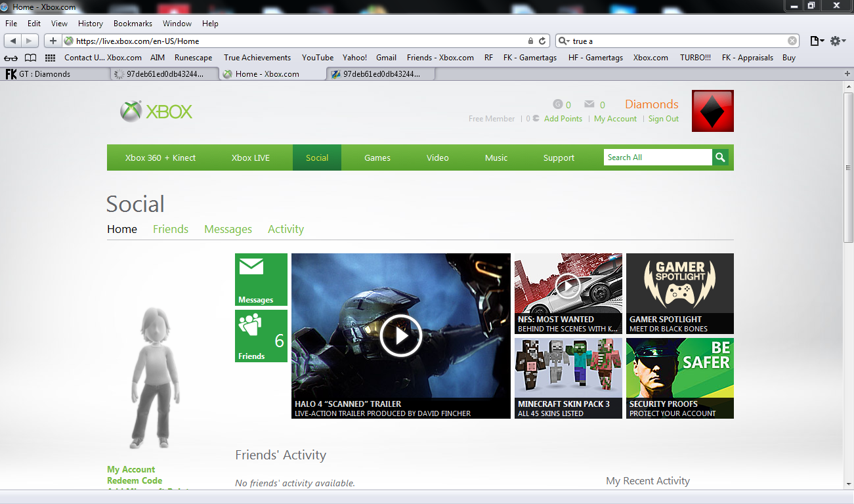Image resolution: width=854 pixels, height=504 pixels.
Task: Open the envelope messages icon in the header
Action: [x=589, y=104]
